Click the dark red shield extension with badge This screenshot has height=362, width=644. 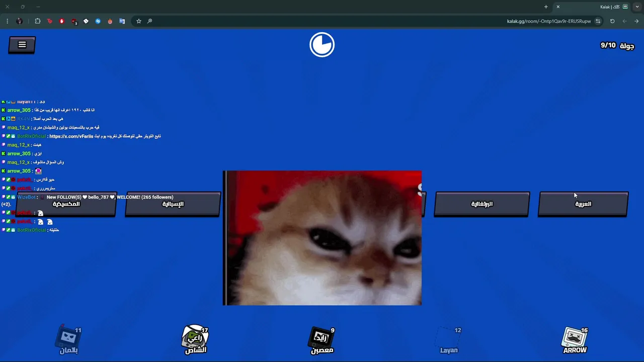pyautogui.click(x=74, y=22)
